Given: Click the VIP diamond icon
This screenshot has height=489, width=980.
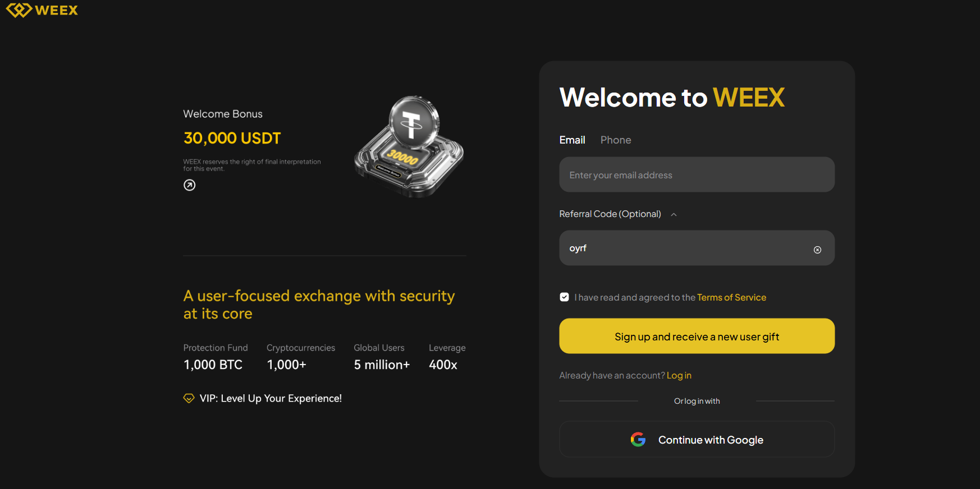Looking at the screenshot, I should pos(189,399).
